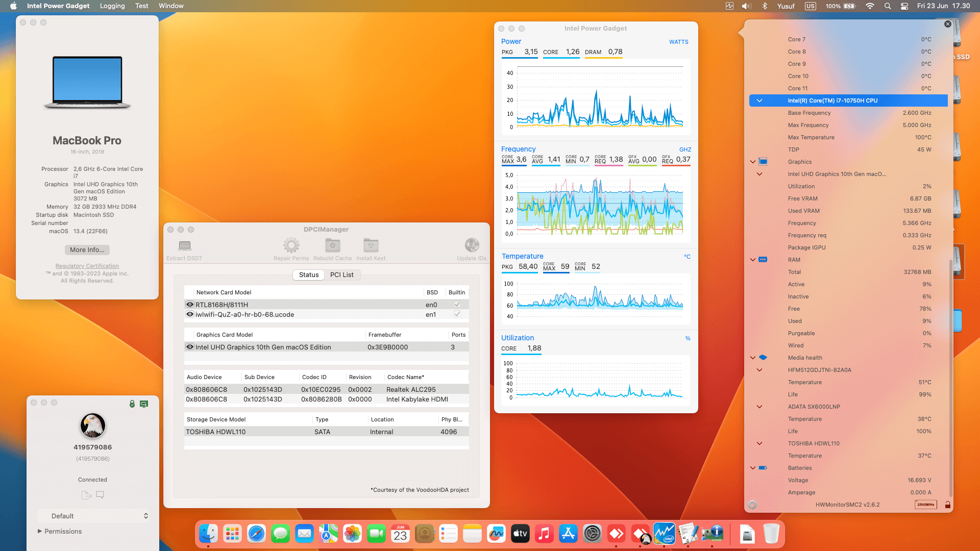Open the Test menu
980x551 pixels.
142,6
